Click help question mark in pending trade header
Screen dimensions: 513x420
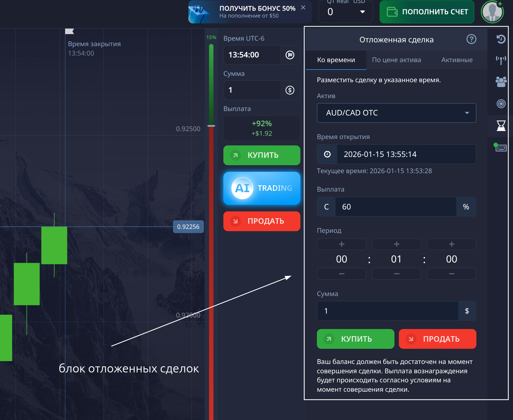click(x=471, y=39)
